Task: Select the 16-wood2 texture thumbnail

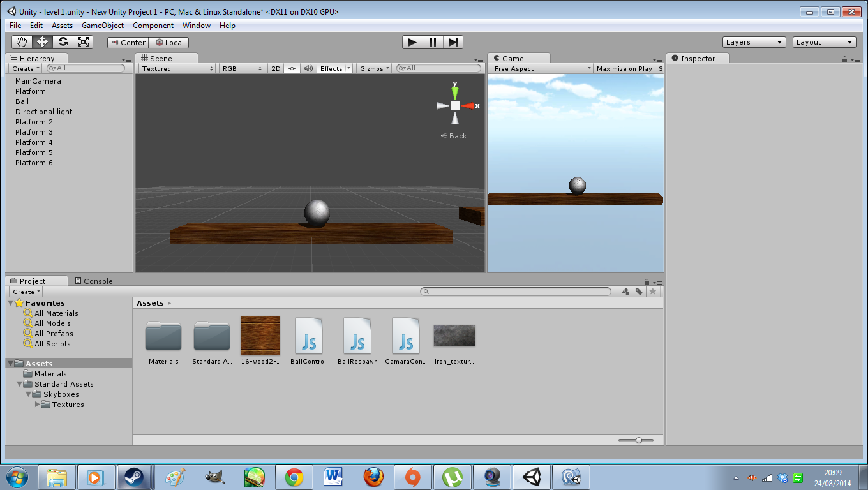Action: pyautogui.click(x=260, y=336)
